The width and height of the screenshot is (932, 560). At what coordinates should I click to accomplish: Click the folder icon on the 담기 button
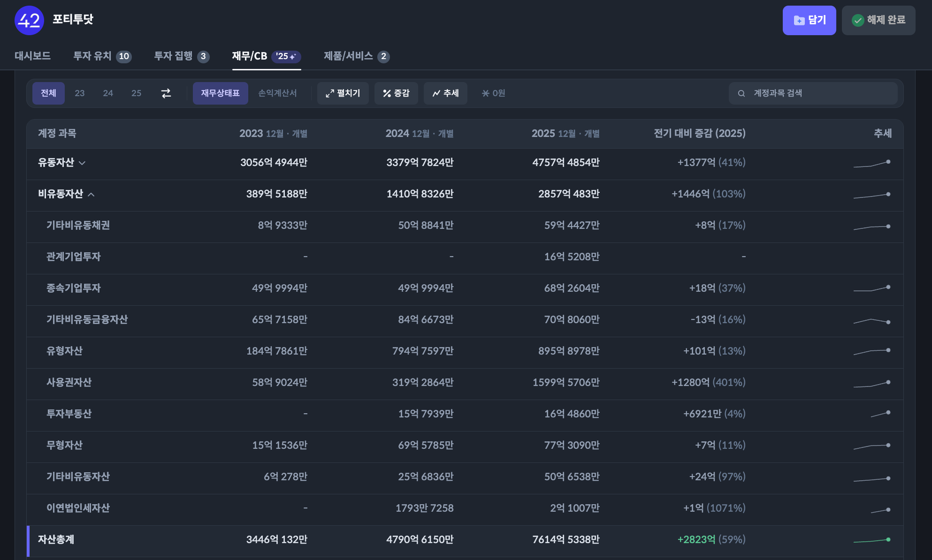(x=799, y=21)
